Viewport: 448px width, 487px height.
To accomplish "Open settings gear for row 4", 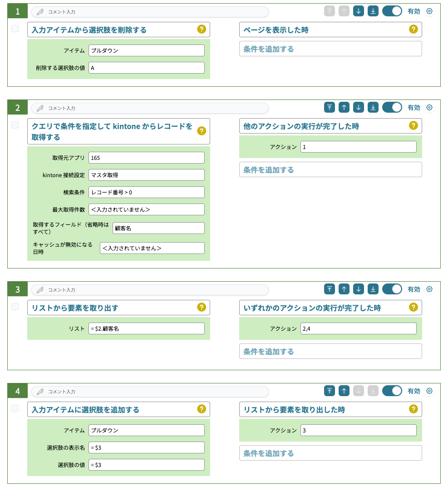I will coord(429,391).
